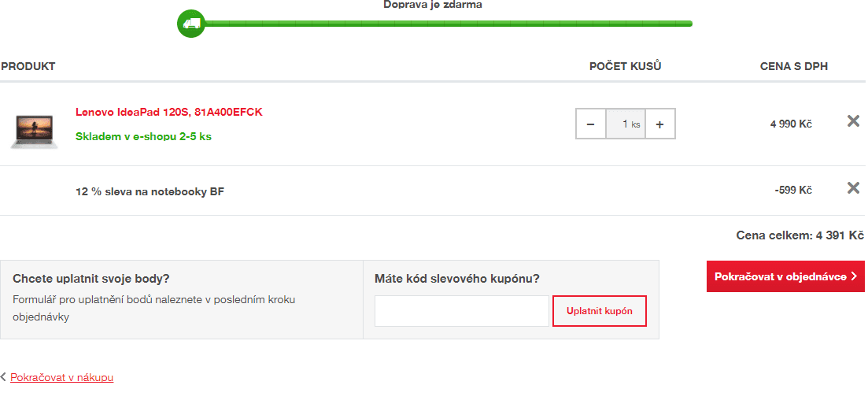This screenshot has height=400, width=868.
Task: Follow Pokračovat v nákupu link
Action: 62,377
